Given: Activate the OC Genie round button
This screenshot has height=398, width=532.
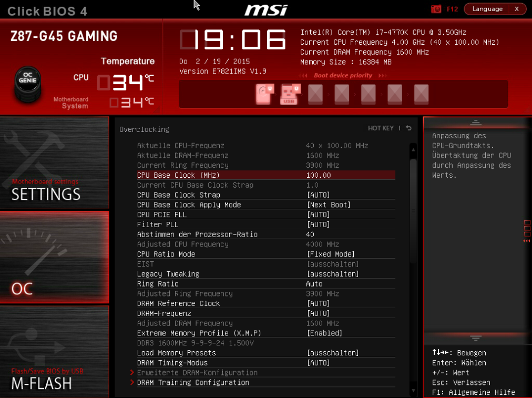Looking at the screenshot, I should pyautogui.click(x=28, y=84).
